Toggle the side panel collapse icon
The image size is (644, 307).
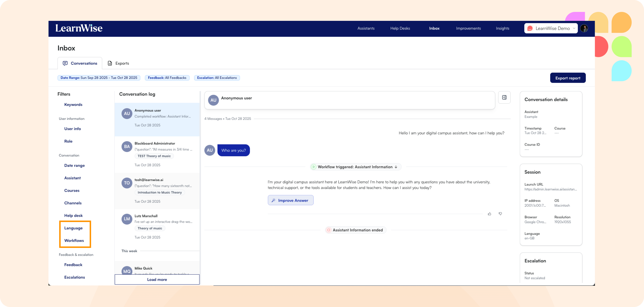click(504, 98)
